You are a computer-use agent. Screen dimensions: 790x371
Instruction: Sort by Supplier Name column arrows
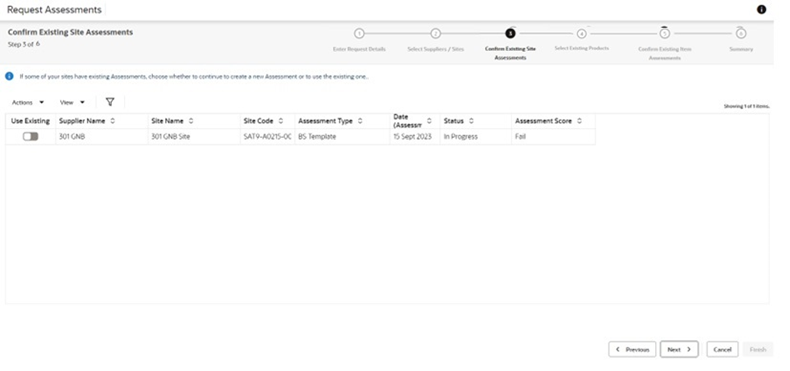tap(112, 121)
